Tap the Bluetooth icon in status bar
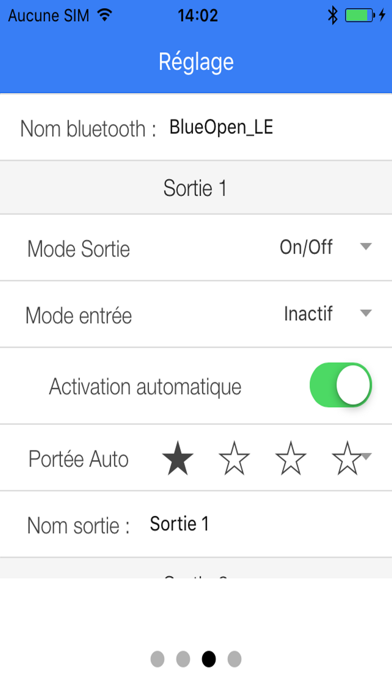 point(333,16)
